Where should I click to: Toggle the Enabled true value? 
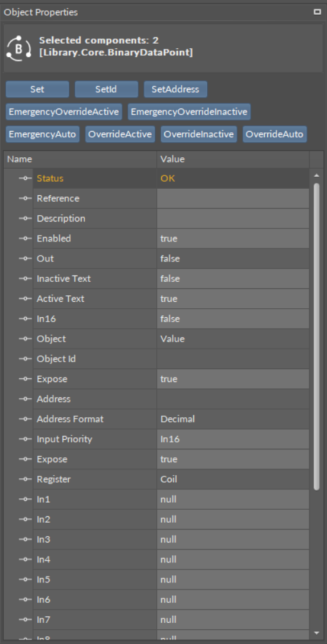[233, 239]
